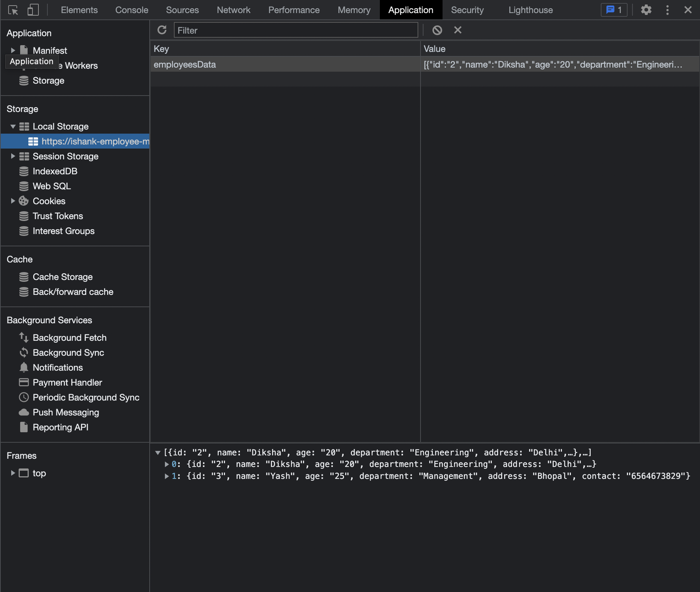Select the employeesData key cell
The height and width of the screenshot is (592, 700).
tap(285, 65)
